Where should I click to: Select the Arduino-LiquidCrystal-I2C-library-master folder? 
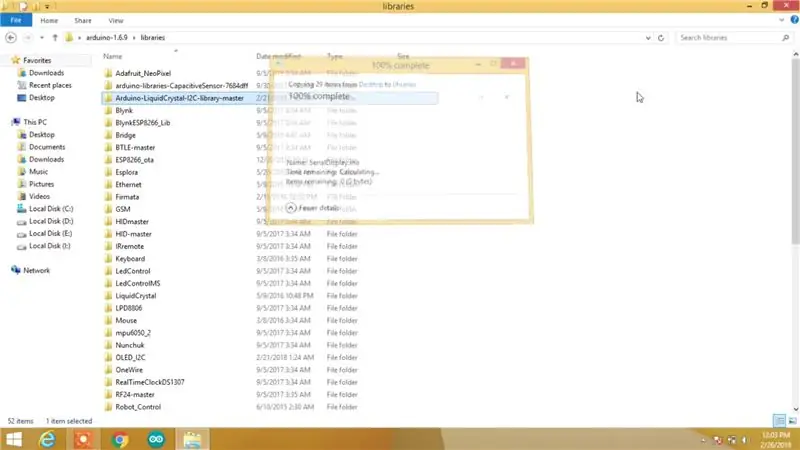[x=179, y=98]
